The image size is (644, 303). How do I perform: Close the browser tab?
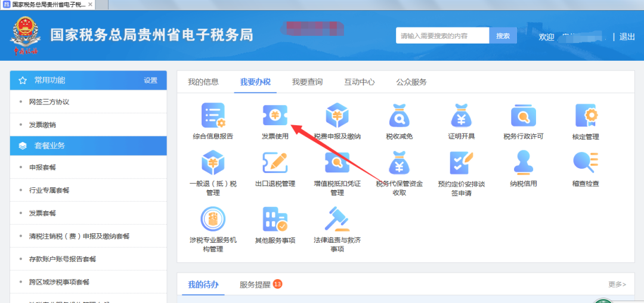click(x=91, y=4)
